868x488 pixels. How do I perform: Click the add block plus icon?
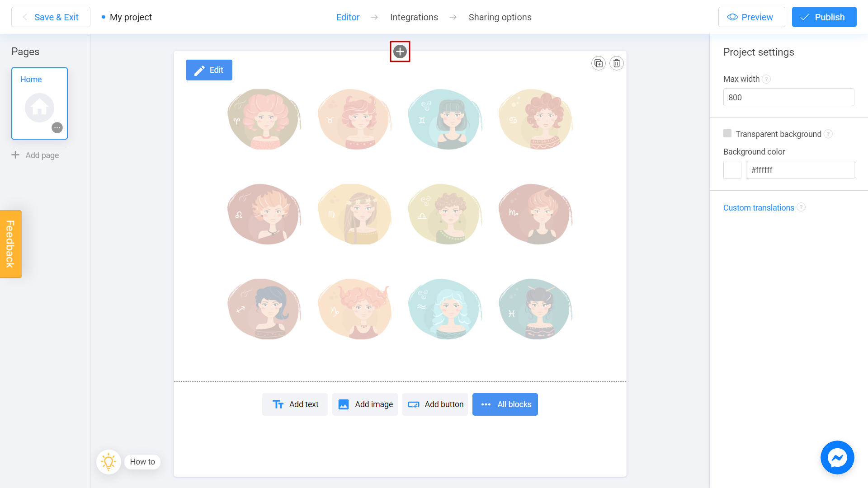(x=400, y=52)
